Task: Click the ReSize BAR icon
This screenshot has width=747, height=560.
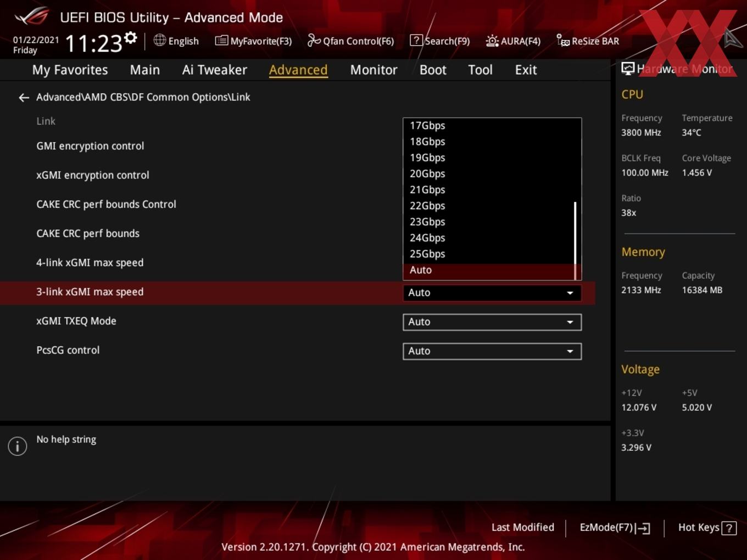Action: [x=563, y=41]
